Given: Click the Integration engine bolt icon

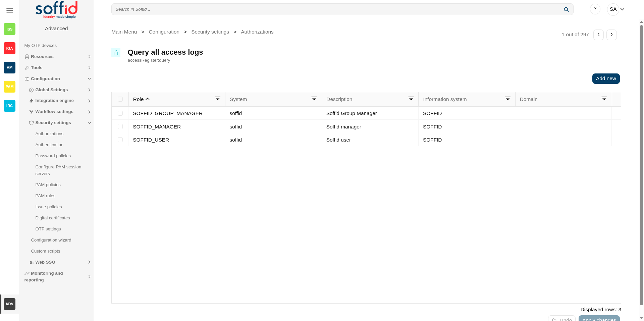Looking at the screenshot, I should click(x=31, y=101).
